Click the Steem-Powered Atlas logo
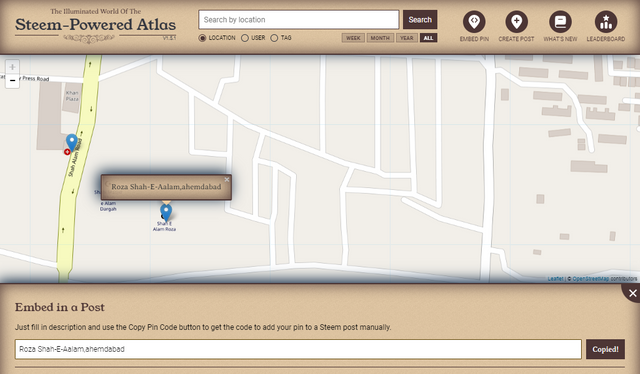The width and height of the screenshot is (640, 374). (96, 25)
